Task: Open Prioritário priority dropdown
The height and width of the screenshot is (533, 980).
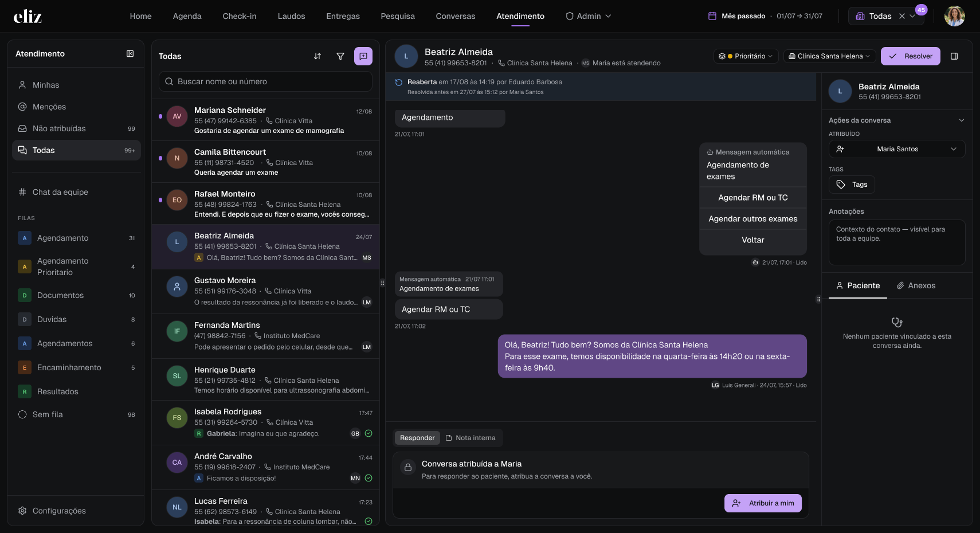Action: [746, 56]
